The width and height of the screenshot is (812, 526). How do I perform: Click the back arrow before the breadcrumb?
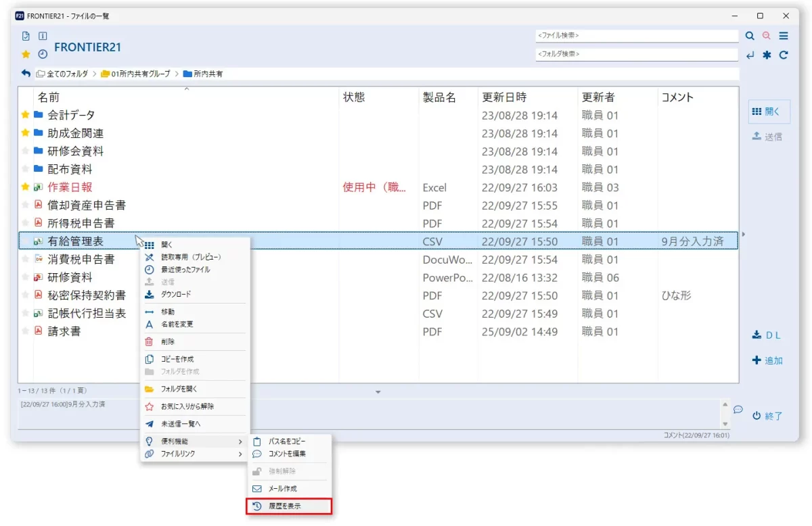pyautogui.click(x=26, y=74)
